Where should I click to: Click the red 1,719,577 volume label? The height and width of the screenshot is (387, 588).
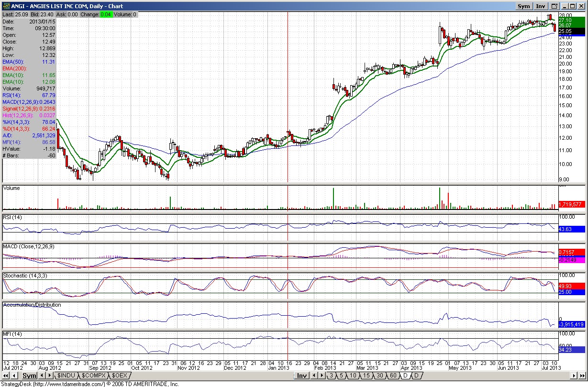click(x=572, y=204)
